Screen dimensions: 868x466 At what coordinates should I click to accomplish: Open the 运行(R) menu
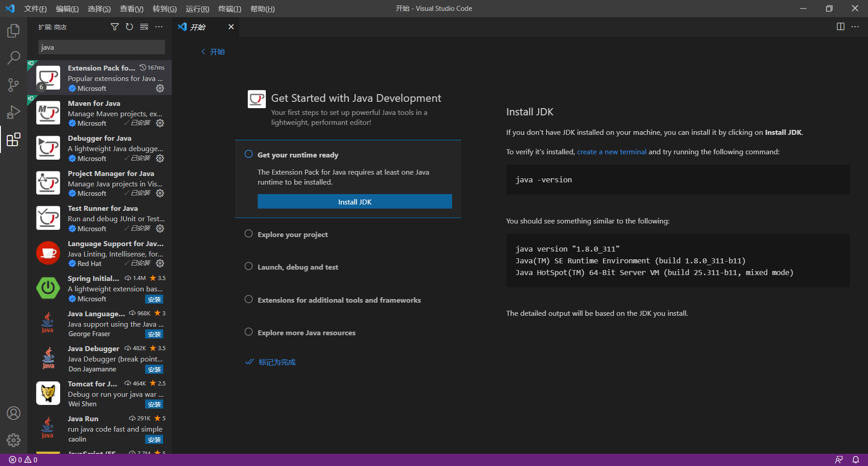tap(198, 9)
